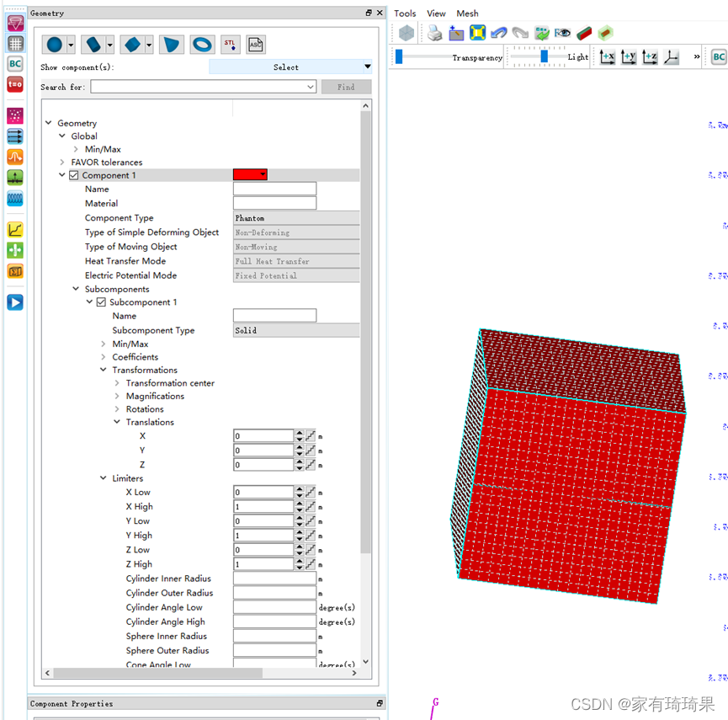
Task: Click the print icon in the toolbar
Action: coord(434,33)
